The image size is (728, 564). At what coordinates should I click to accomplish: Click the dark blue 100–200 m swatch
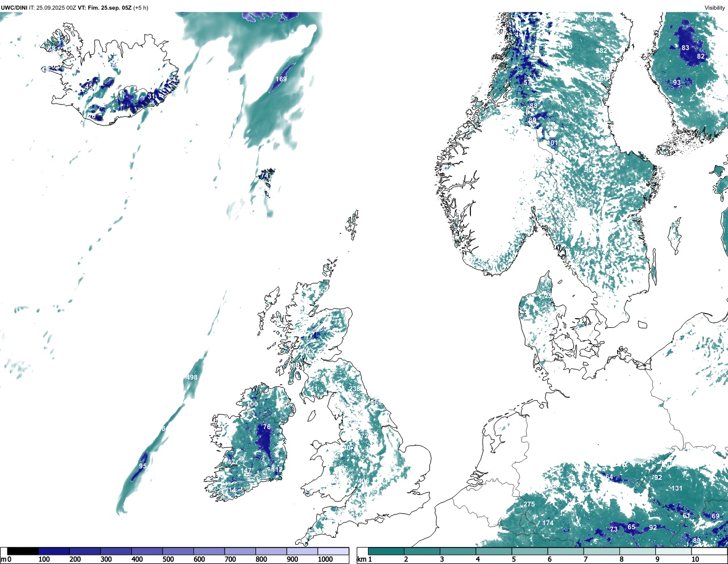54,551
